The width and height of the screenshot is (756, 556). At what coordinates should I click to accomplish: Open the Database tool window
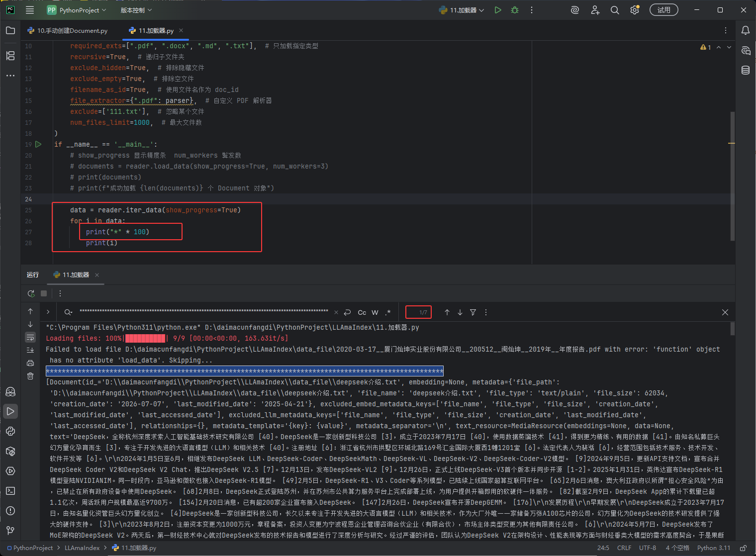tap(746, 70)
